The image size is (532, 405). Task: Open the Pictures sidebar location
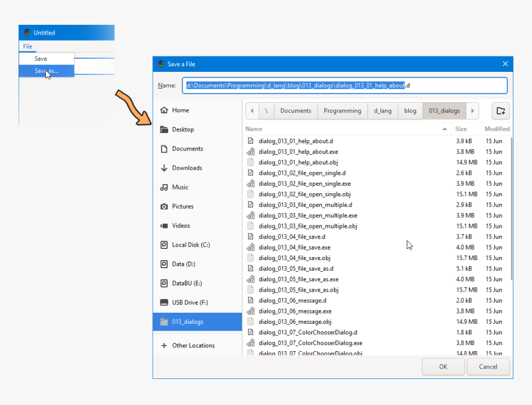(182, 206)
